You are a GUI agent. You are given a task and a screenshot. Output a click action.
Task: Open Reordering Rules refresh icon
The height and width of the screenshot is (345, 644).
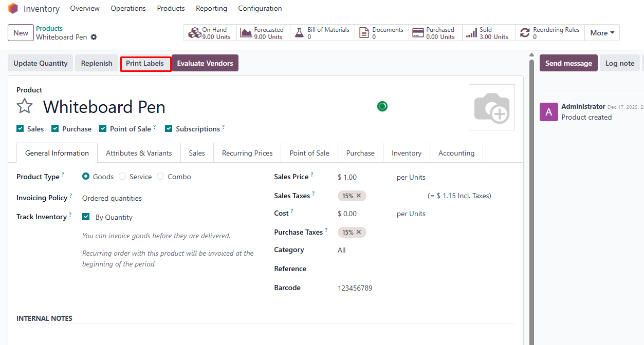(x=524, y=33)
